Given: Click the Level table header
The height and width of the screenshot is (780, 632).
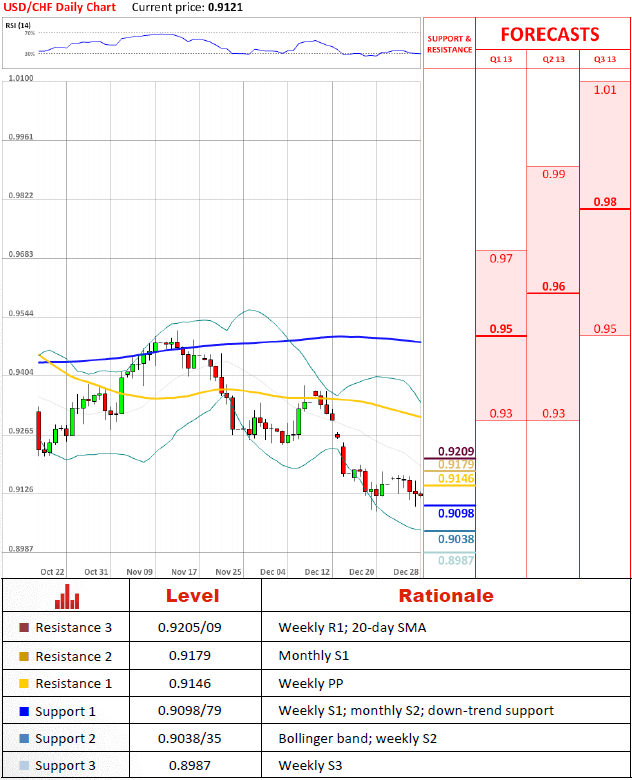Looking at the screenshot, I should click(193, 596).
